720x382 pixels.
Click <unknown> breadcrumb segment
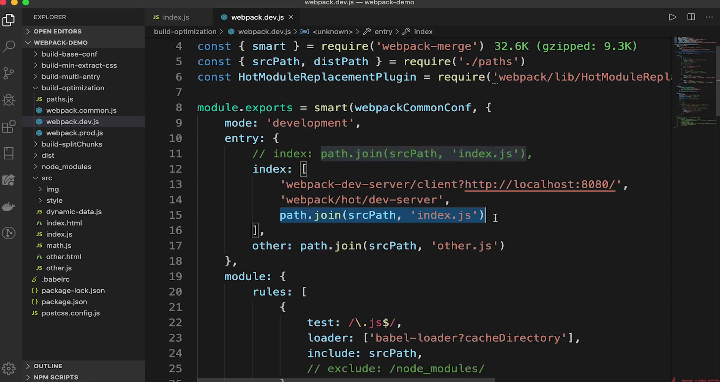pyautogui.click(x=332, y=32)
